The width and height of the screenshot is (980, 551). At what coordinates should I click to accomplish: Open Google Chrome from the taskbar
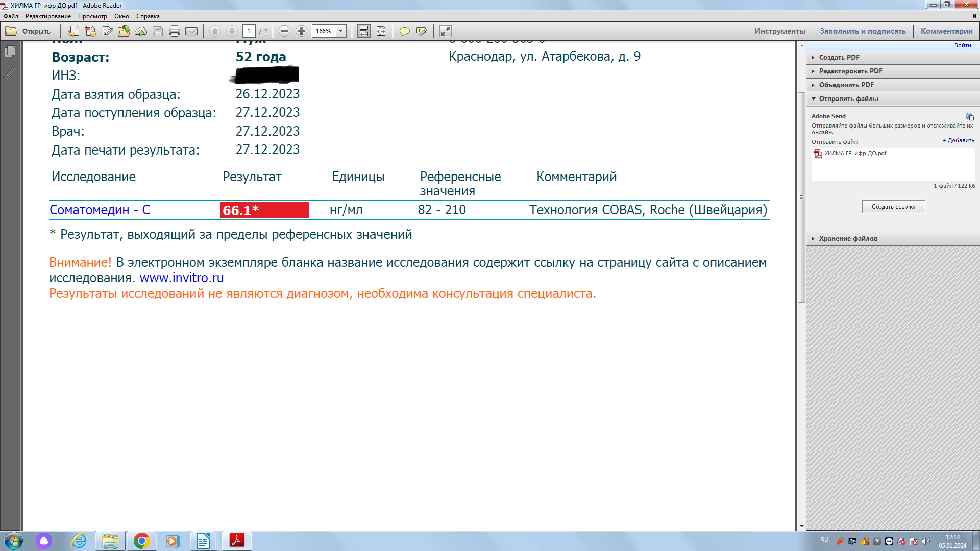[x=142, y=540]
